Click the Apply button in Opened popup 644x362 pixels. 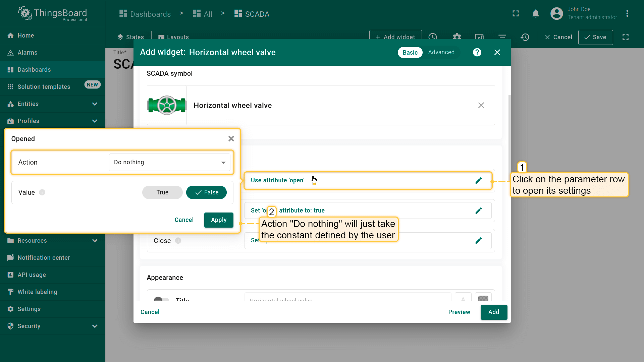pyautogui.click(x=219, y=220)
